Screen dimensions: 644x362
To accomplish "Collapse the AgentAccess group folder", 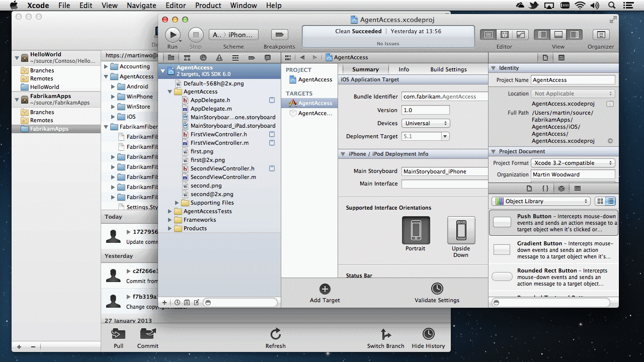I will 170,92.
